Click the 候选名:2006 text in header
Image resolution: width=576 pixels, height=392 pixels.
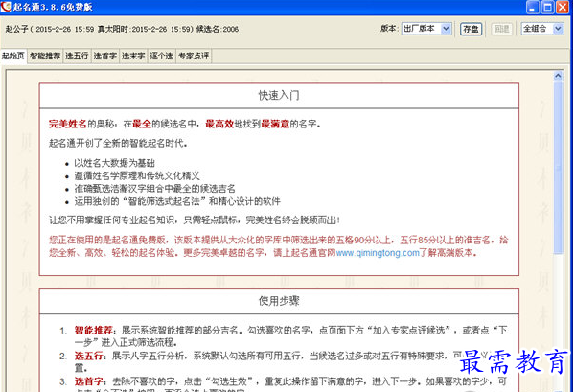click(218, 29)
